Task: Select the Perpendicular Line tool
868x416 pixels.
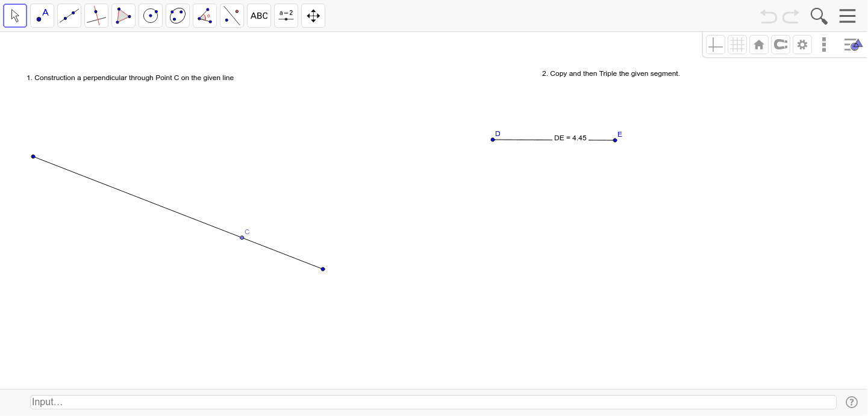Action: pyautogui.click(x=96, y=16)
